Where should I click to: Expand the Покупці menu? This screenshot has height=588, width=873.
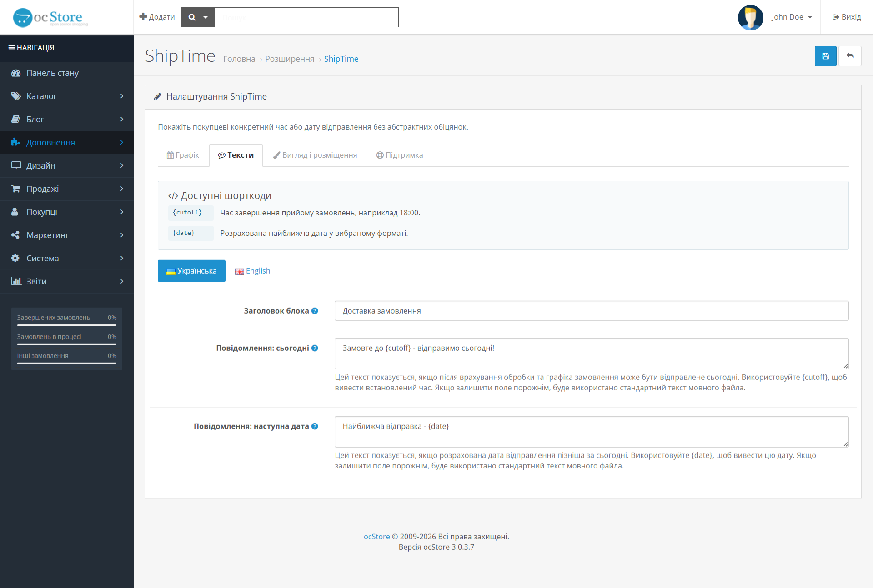click(67, 212)
